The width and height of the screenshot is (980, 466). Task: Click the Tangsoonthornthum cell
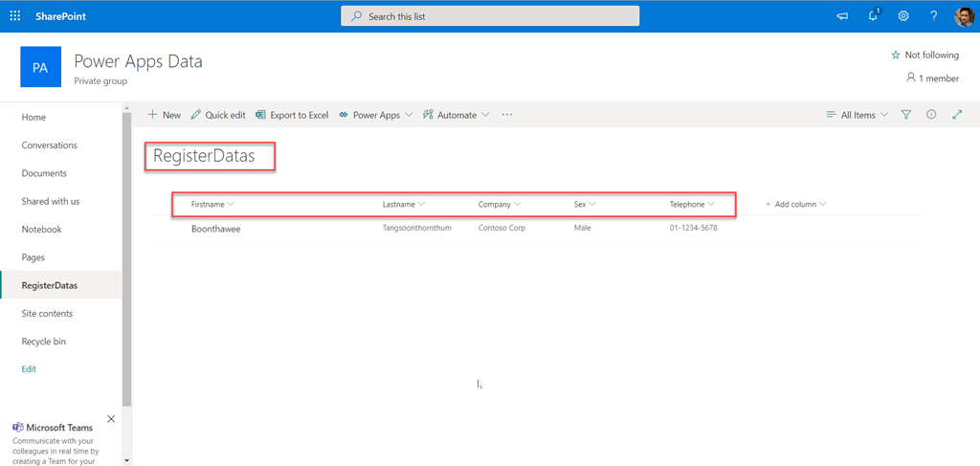click(x=417, y=228)
